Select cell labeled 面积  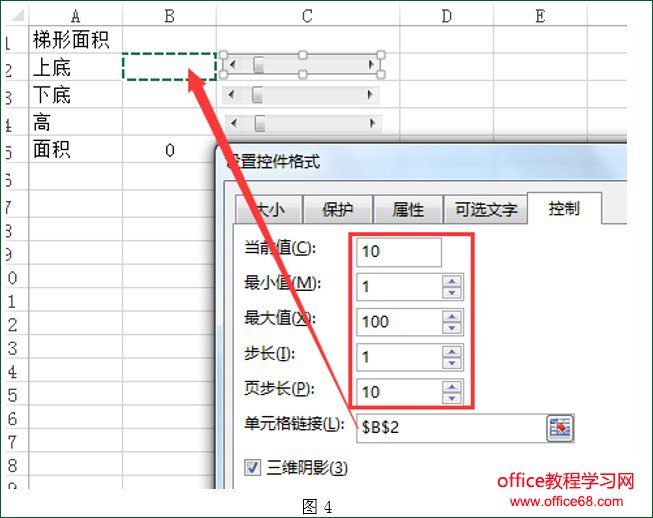(75, 149)
